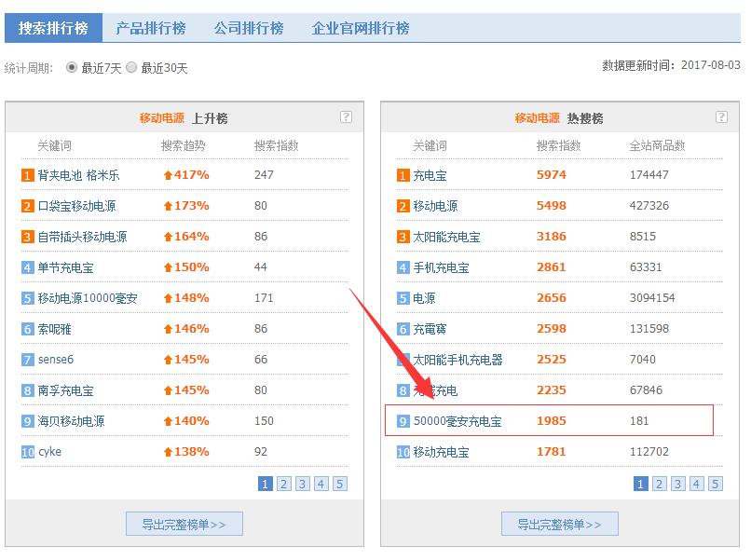Open page 2 of the 上升榜 list

coord(283,485)
